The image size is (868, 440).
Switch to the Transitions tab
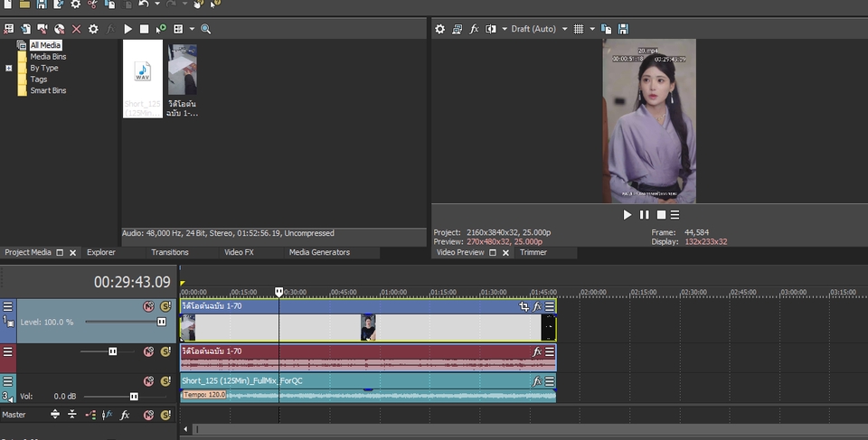point(170,253)
